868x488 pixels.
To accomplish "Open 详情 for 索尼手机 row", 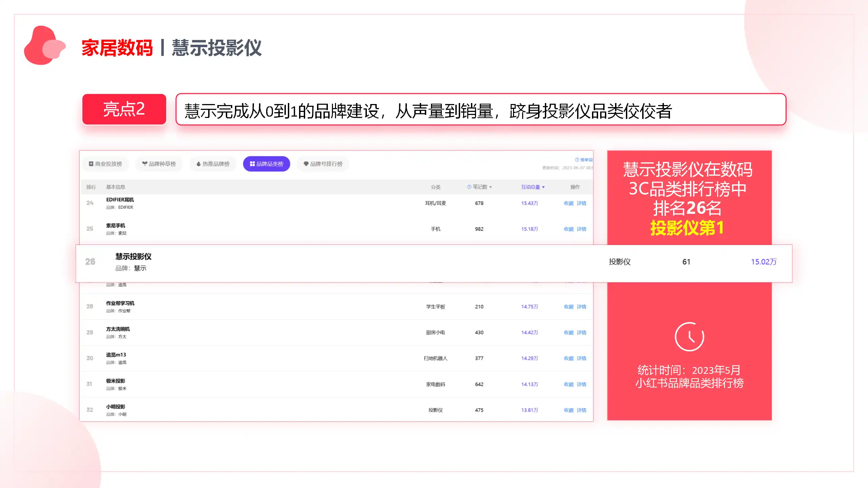I will 581,229.
